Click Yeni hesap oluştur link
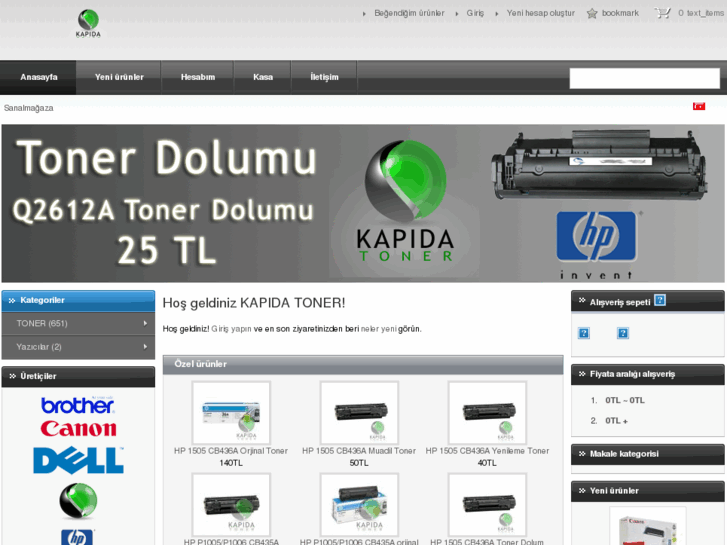Viewport: 727px width, 545px height. [540, 13]
